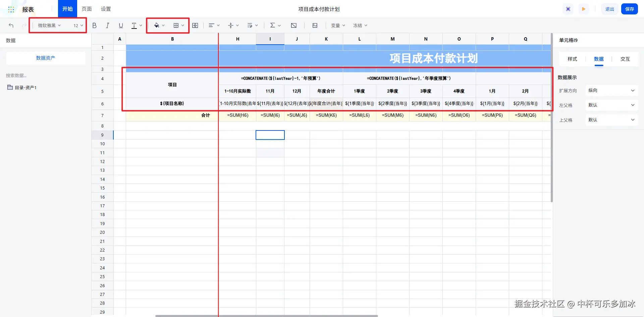Click the redo arrow icon
Screen dimensions: 644x317
pos(24,25)
